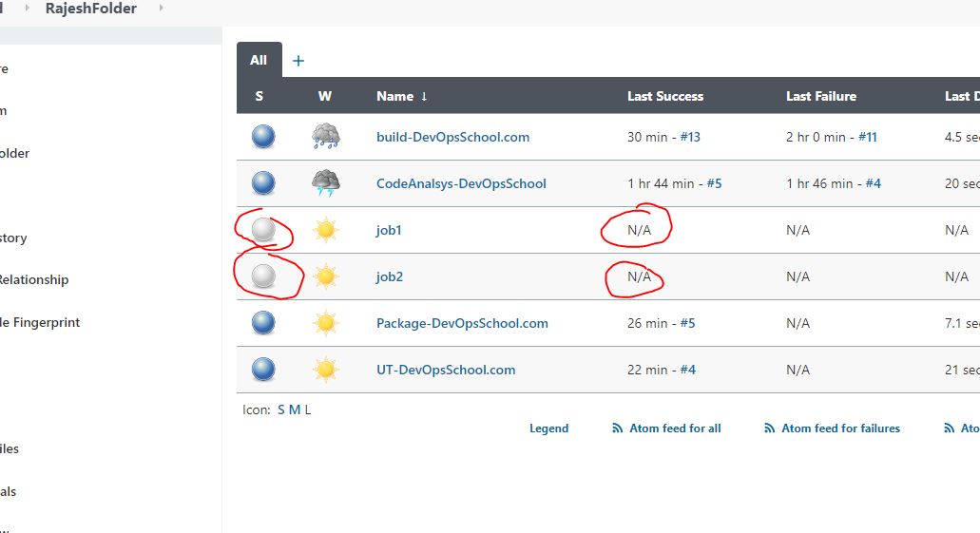Click job1 Last Success N/A cell
This screenshot has height=533, width=980.
(640, 230)
